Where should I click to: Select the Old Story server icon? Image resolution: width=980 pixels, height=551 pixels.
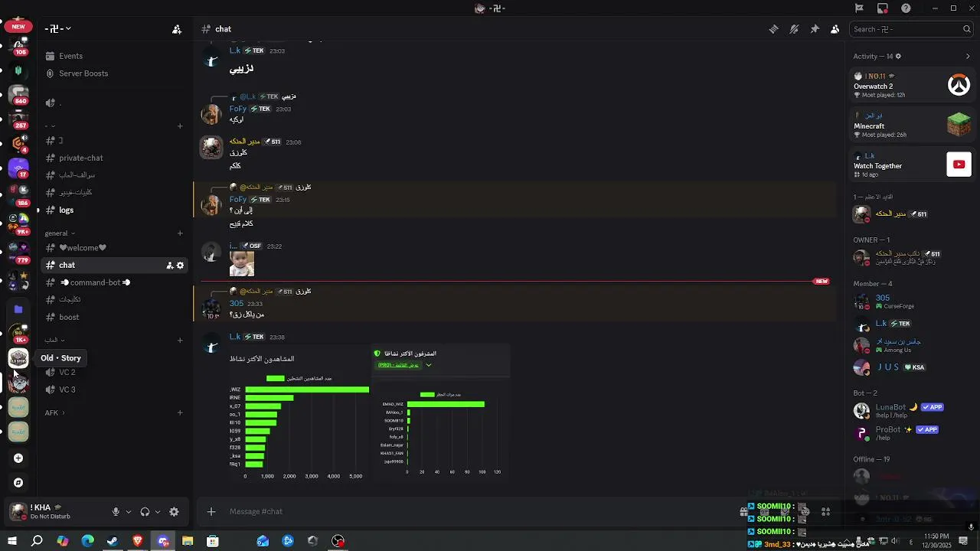[18, 358]
